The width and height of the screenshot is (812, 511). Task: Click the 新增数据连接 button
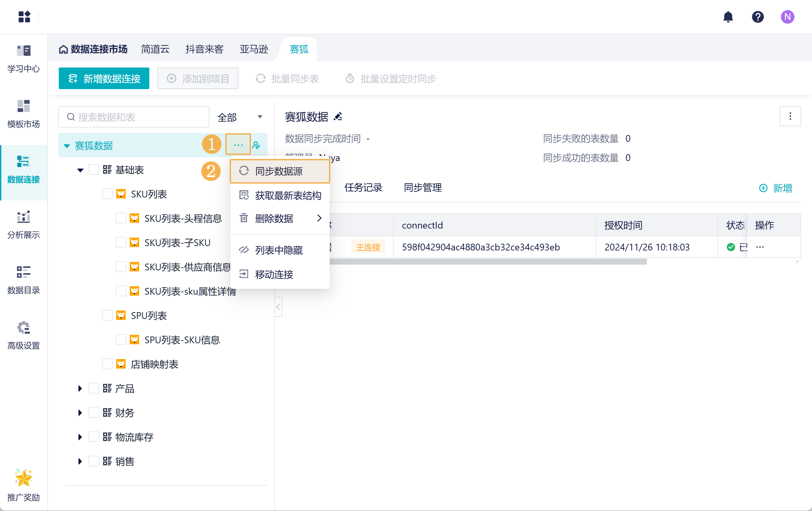click(104, 79)
